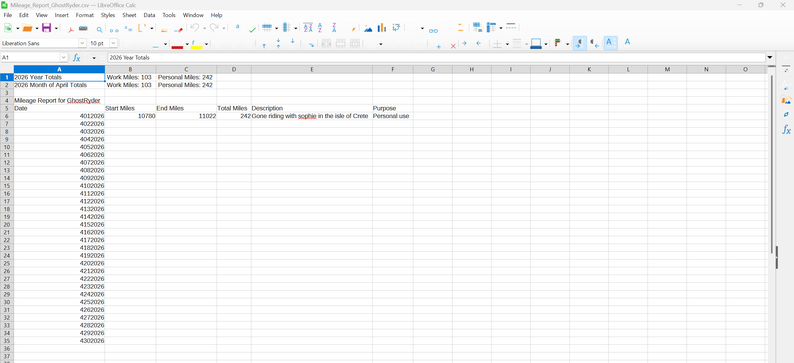
Task: Select cell 'Mileage Report for GhostRyder'
Action: [59, 100]
